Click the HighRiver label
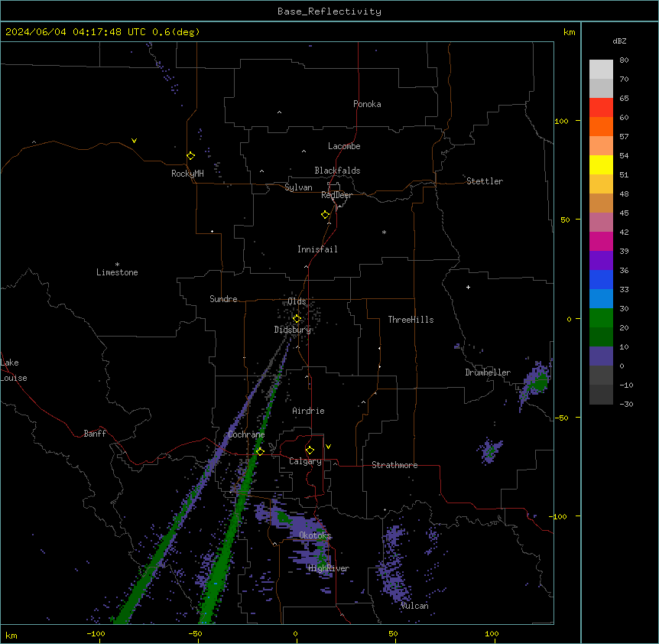The image size is (659, 644). 329,568
